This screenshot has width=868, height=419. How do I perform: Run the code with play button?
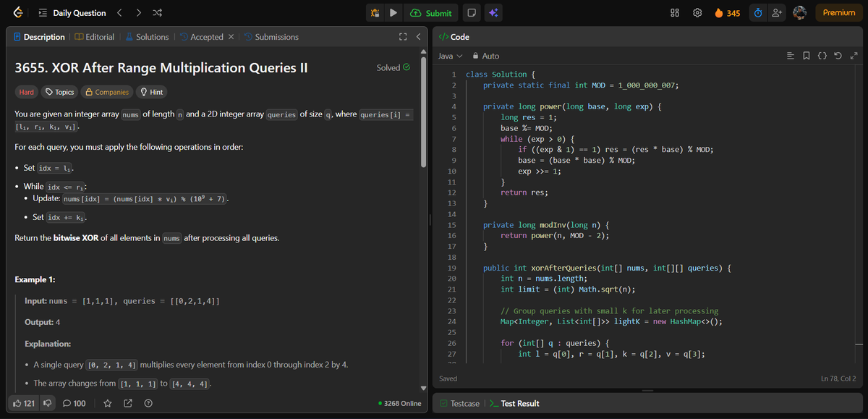393,13
